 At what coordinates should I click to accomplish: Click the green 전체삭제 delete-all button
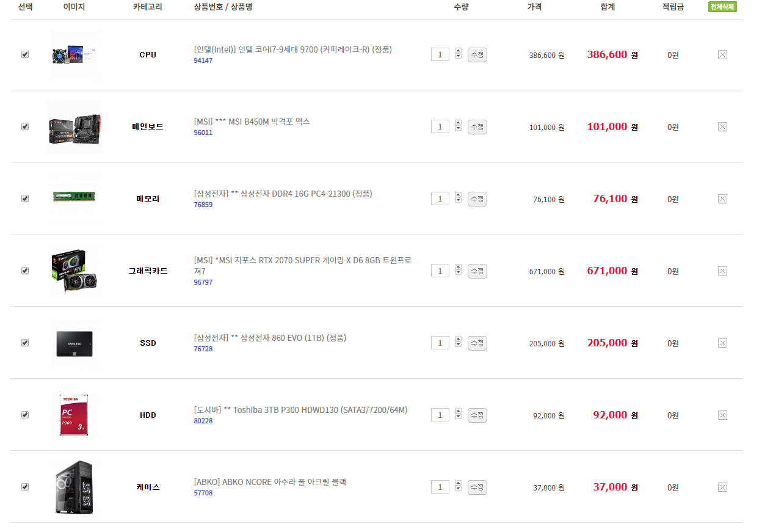coord(722,7)
